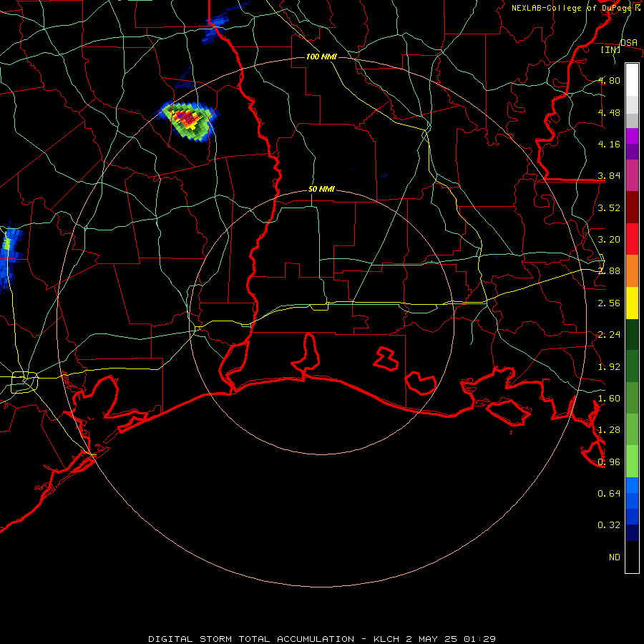The height and width of the screenshot is (644, 644).
Task: Click the legend value '2.88'
Action: click(609, 271)
